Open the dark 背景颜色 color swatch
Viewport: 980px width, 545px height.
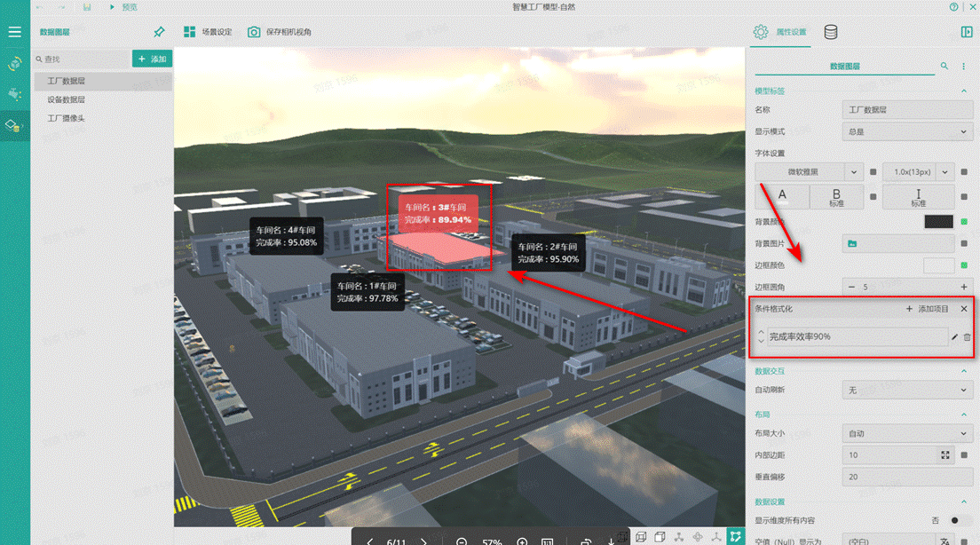click(938, 222)
